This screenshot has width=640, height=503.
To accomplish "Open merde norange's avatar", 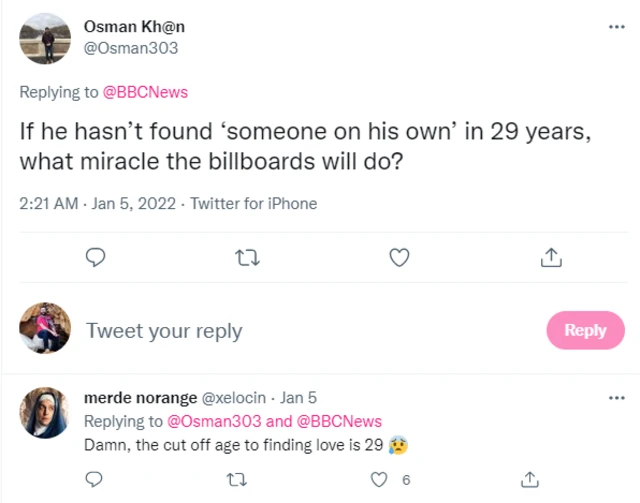I will pyautogui.click(x=46, y=412).
